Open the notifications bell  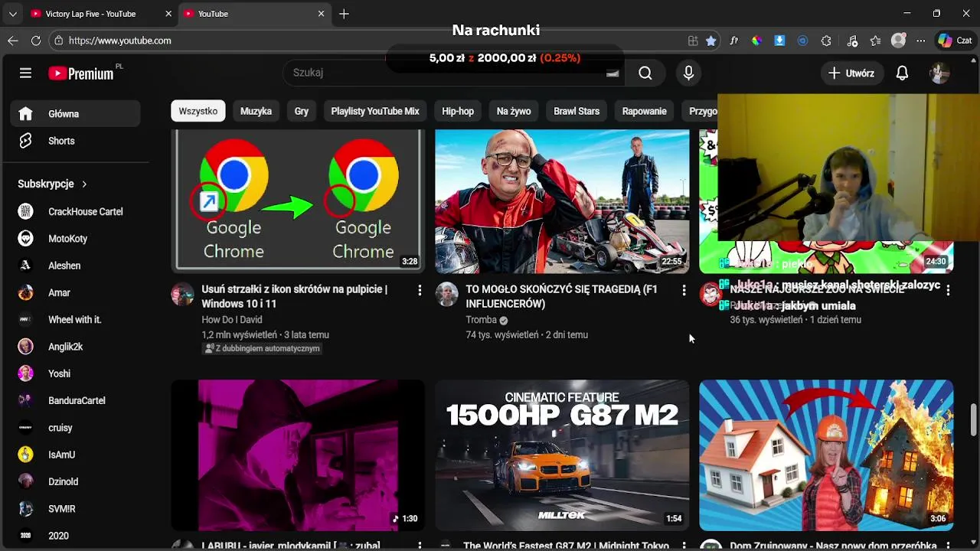[902, 73]
